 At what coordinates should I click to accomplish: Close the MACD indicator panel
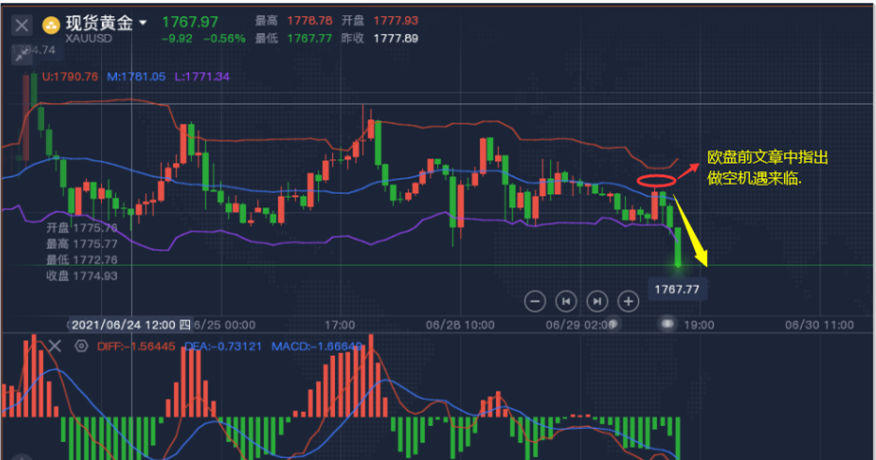55,346
